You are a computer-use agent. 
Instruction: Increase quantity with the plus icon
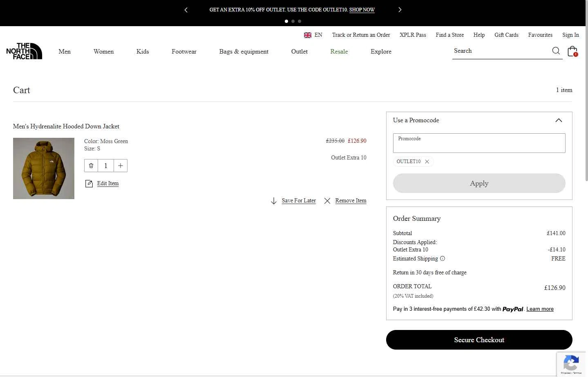coord(121,166)
